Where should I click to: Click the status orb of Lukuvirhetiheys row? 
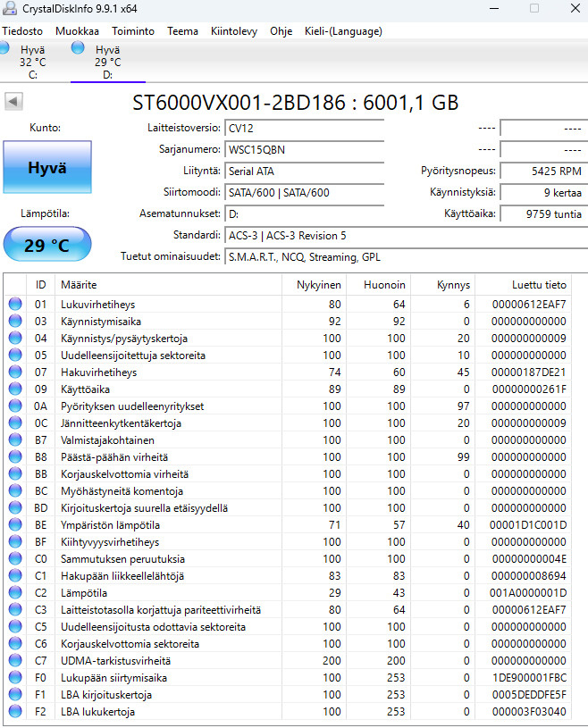(x=15, y=304)
